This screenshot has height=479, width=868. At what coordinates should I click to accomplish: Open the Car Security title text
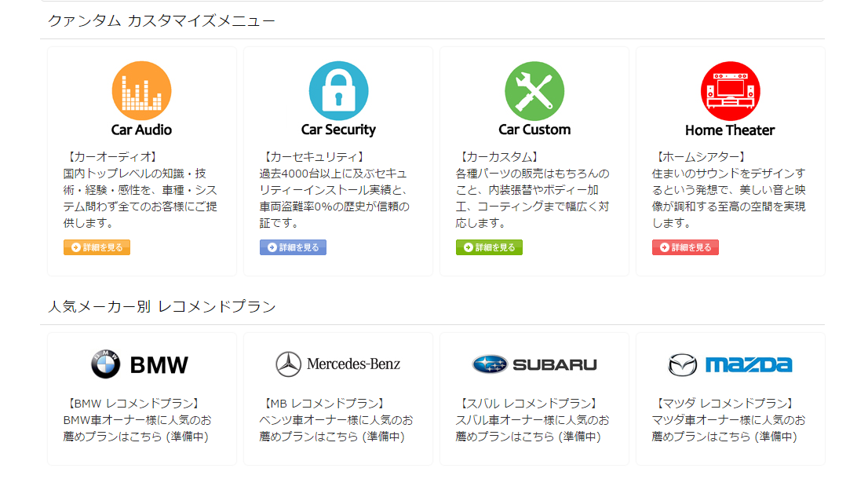click(338, 130)
